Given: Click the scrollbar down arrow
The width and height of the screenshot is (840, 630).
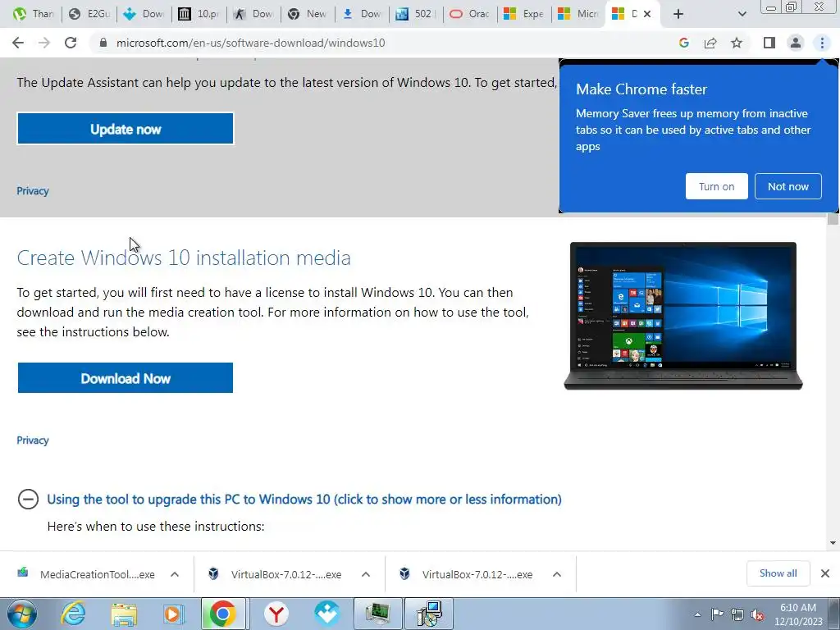Looking at the screenshot, I should coord(833,543).
